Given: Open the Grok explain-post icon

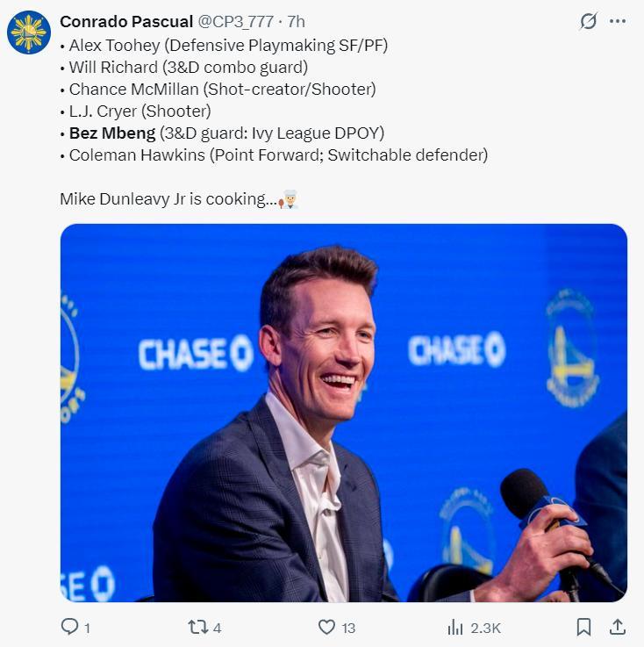Looking at the screenshot, I should (x=588, y=21).
